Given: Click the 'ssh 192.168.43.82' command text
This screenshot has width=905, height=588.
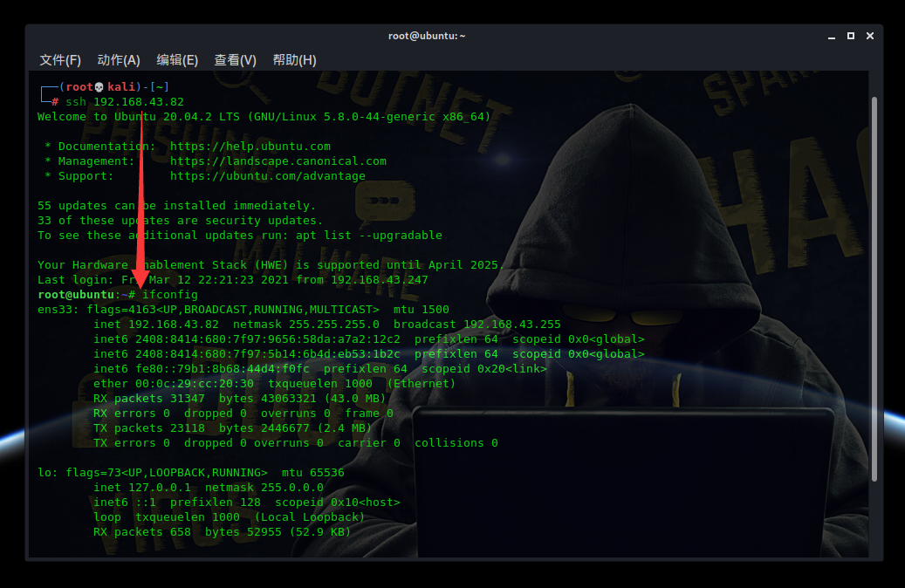Looking at the screenshot, I should pos(125,101).
